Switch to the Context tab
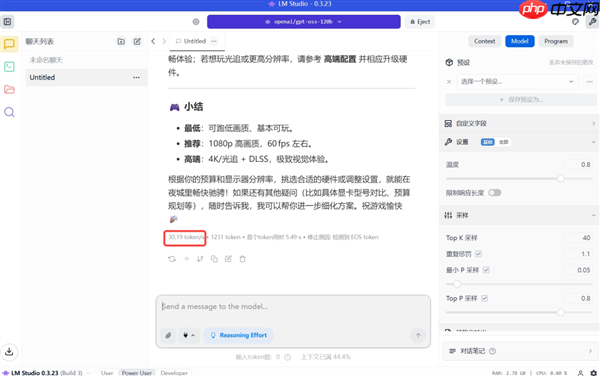 pos(484,41)
